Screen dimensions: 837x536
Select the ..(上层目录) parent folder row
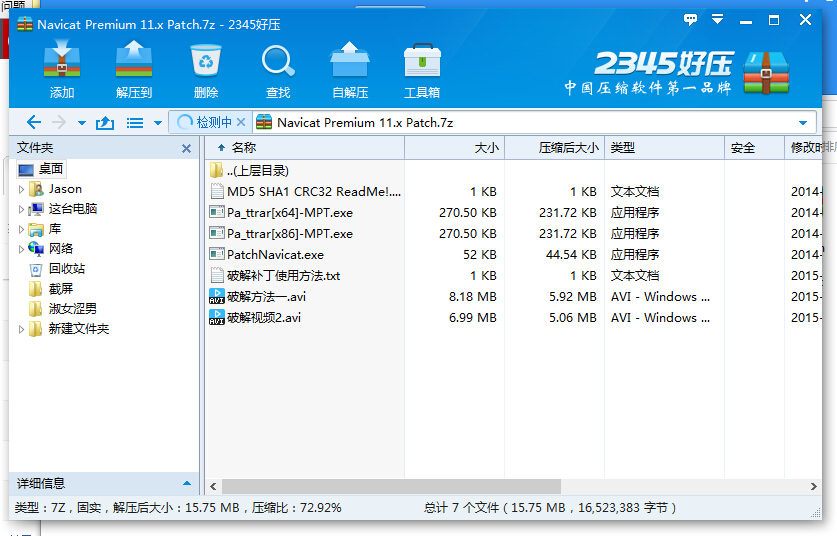[x=514, y=171]
